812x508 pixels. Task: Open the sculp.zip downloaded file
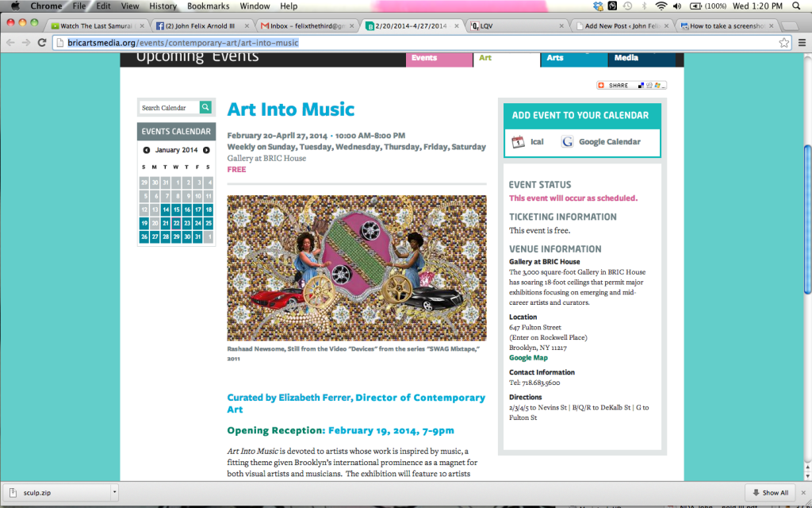(57, 493)
